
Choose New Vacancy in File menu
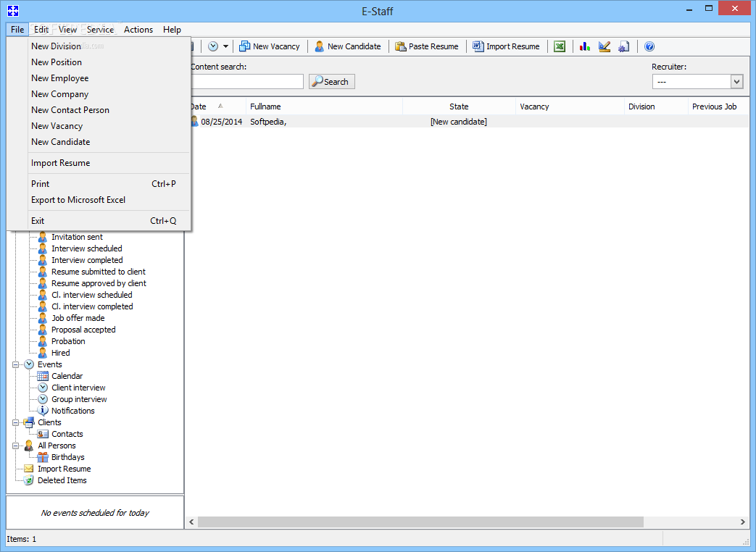(x=99, y=126)
